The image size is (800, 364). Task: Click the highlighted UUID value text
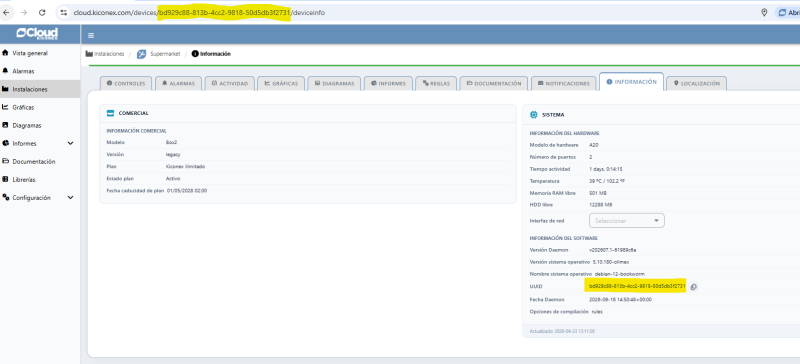pyautogui.click(x=636, y=286)
